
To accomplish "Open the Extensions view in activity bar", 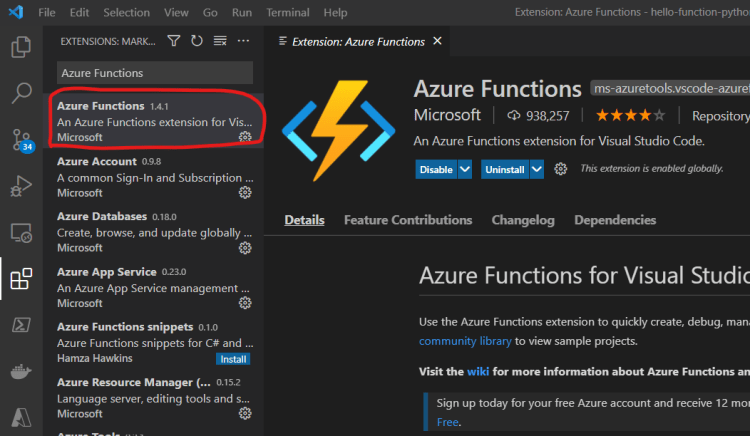I will click(21, 278).
